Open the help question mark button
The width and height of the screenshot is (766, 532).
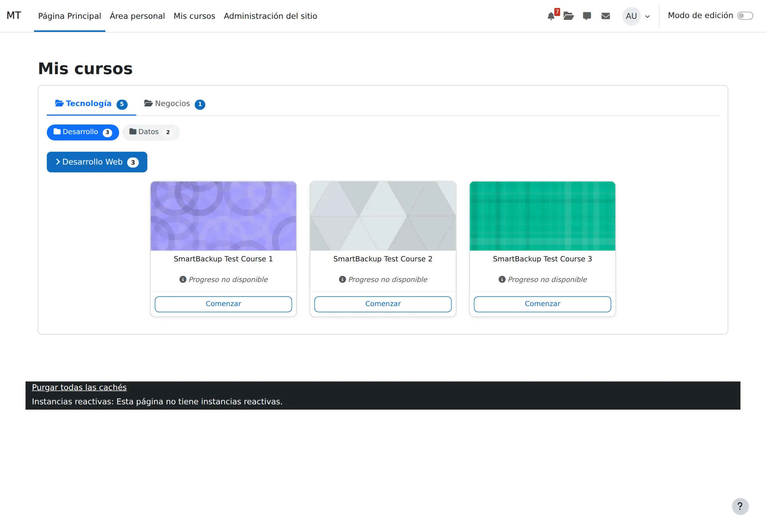[740, 506]
